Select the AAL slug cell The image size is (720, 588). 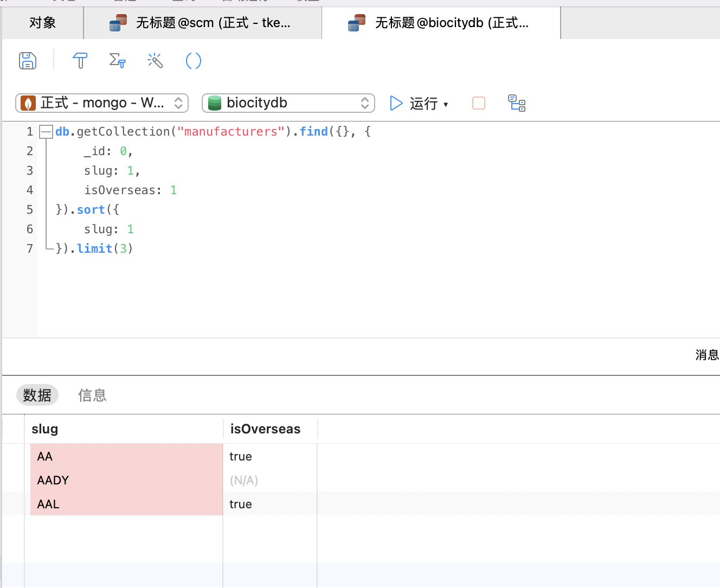(126, 504)
